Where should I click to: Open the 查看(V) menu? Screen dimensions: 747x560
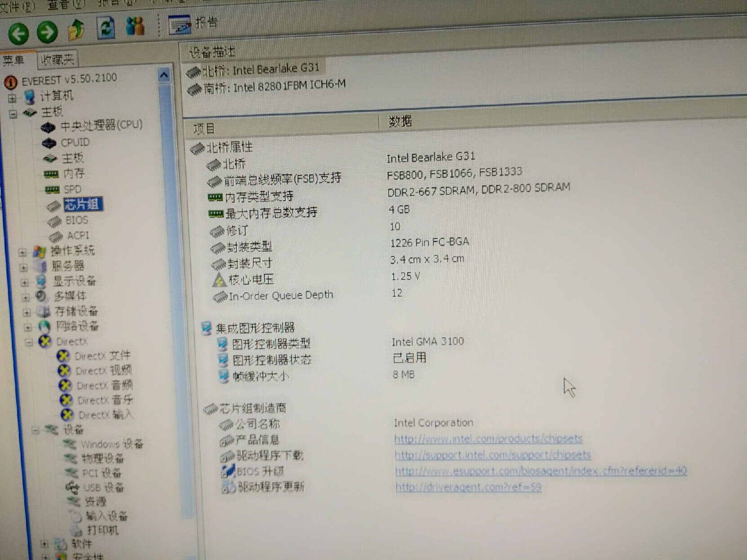[66, 4]
